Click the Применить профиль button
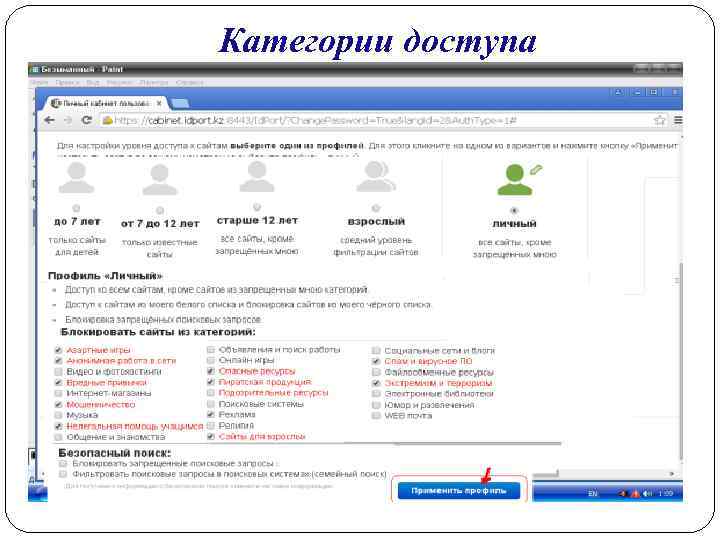 pos(459,490)
